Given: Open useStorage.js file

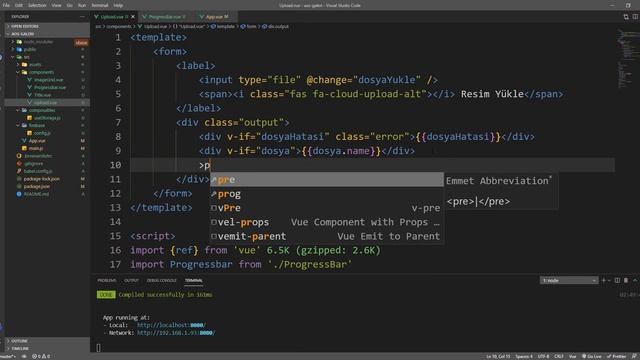Looking at the screenshot, I should [x=47, y=118].
